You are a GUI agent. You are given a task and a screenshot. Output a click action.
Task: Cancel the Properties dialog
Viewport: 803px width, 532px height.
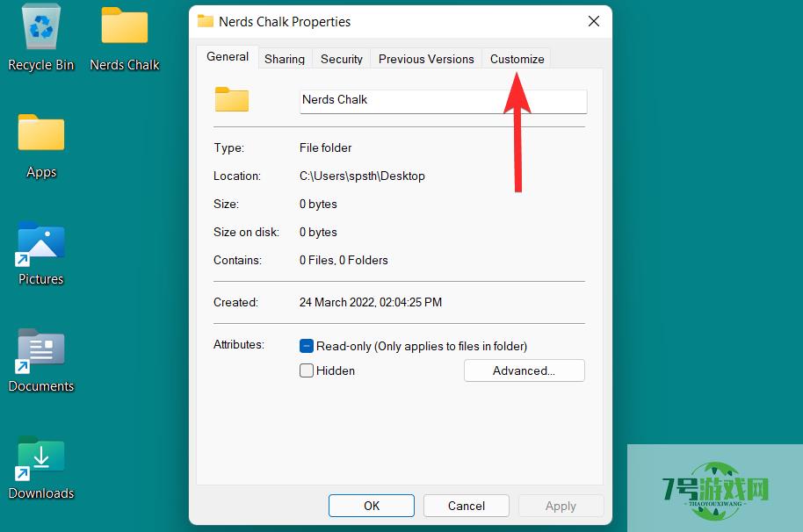tap(466, 506)
